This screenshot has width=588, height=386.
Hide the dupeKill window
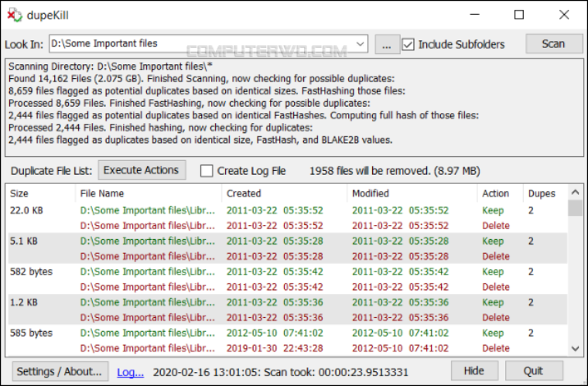[x=474, y=371]
